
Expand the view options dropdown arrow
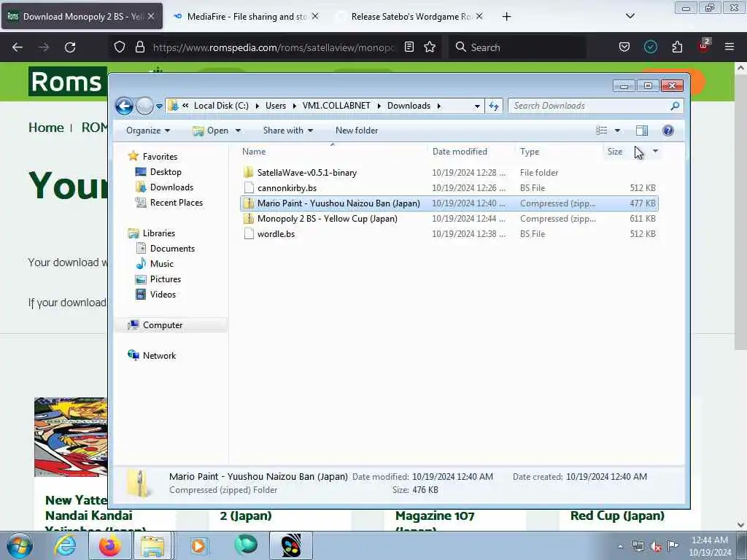pyautogui.click(x=617, y=131)
